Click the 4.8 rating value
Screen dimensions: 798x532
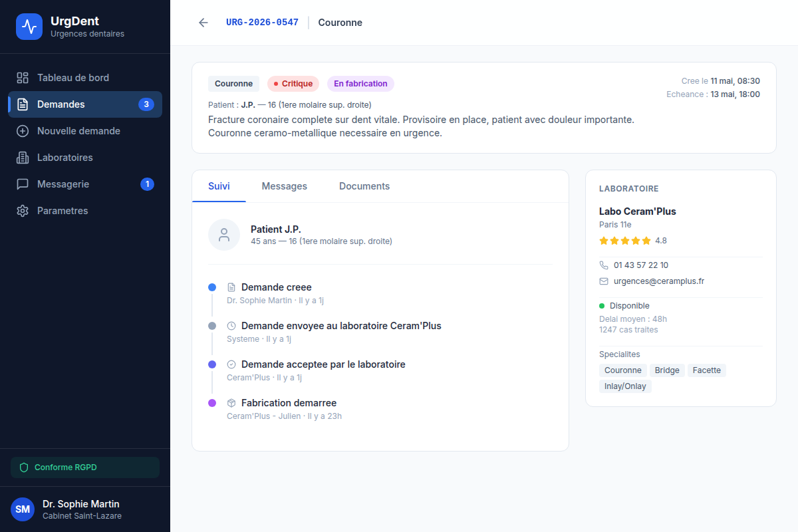click(x=661, y=241)
